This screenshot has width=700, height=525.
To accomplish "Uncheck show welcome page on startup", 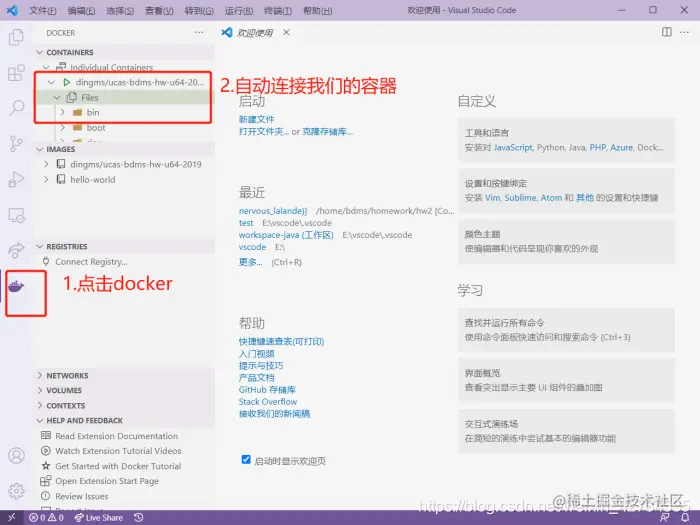I will (x=246, y=459).
